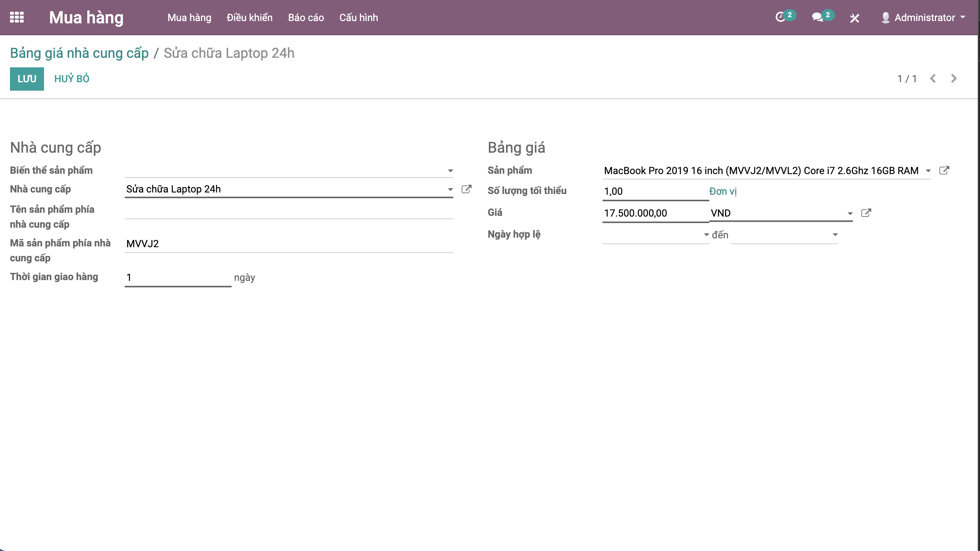This screenshot has width=980, height=551.
Task: Click the debug tools wrench icon
Action: coord(854,18)
